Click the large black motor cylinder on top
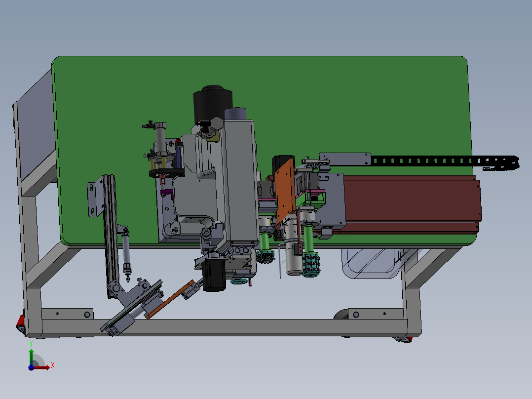 (x=212, y=102)
